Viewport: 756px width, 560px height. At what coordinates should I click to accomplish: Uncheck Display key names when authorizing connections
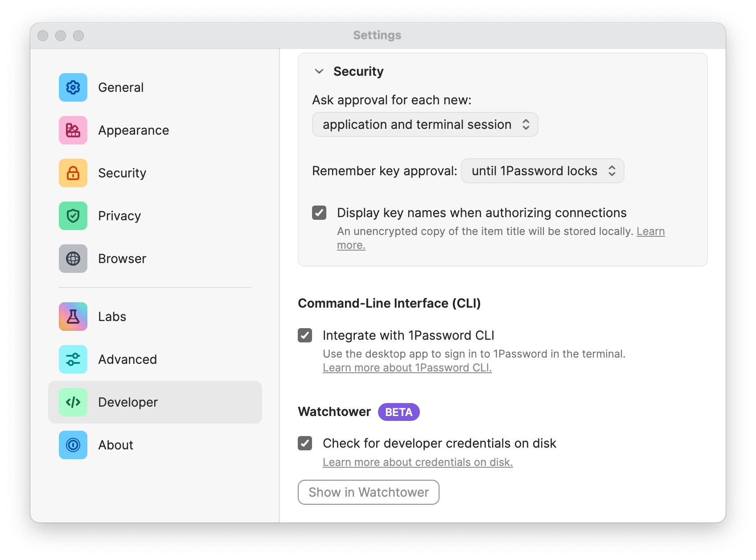(319, 213)
